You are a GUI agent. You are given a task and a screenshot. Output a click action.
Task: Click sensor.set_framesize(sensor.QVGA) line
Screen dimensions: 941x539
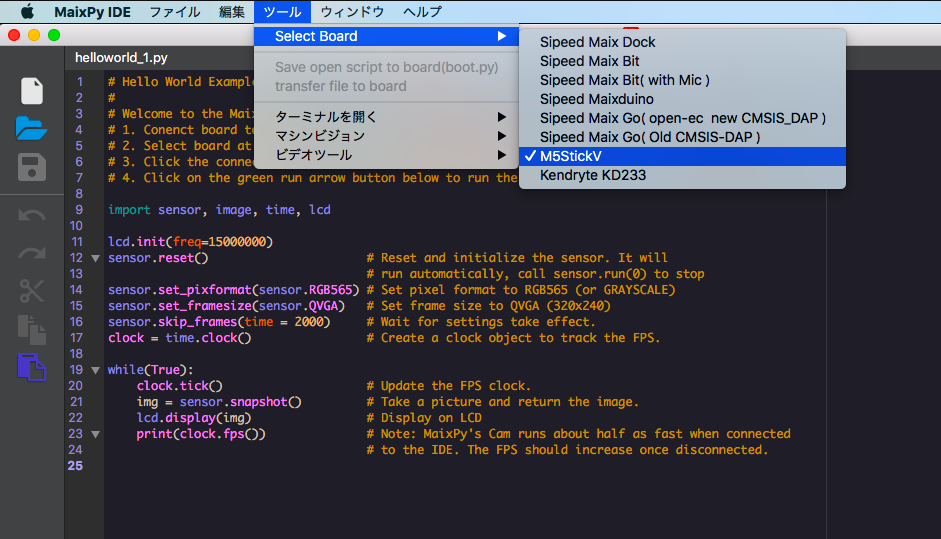click(x=226, y=306)
